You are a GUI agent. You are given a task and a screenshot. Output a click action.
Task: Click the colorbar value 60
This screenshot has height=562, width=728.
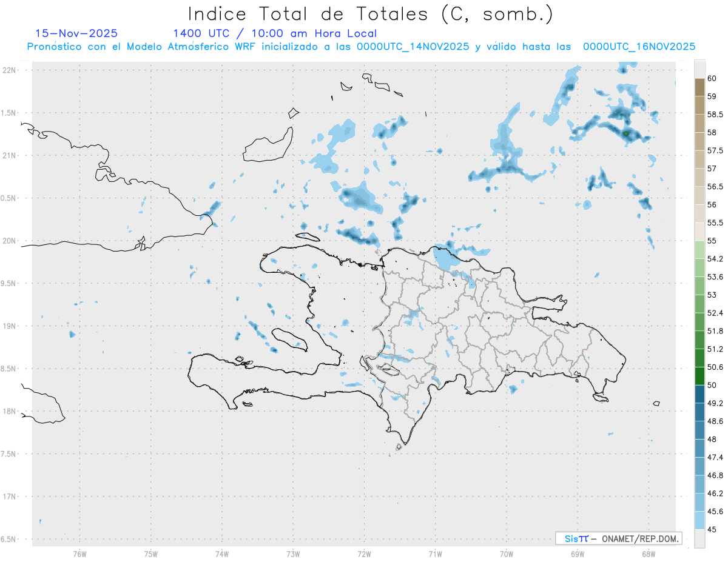pos(713,78)
